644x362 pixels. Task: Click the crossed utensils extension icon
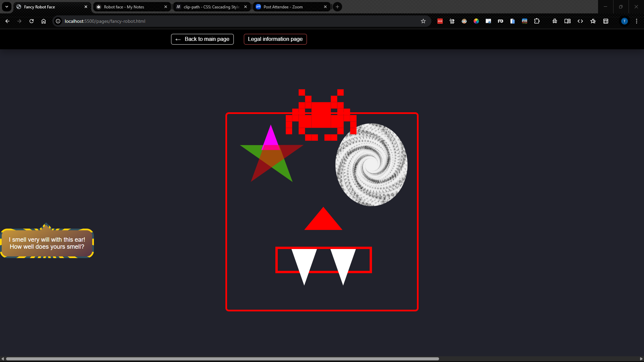click(x=452, y=21)
